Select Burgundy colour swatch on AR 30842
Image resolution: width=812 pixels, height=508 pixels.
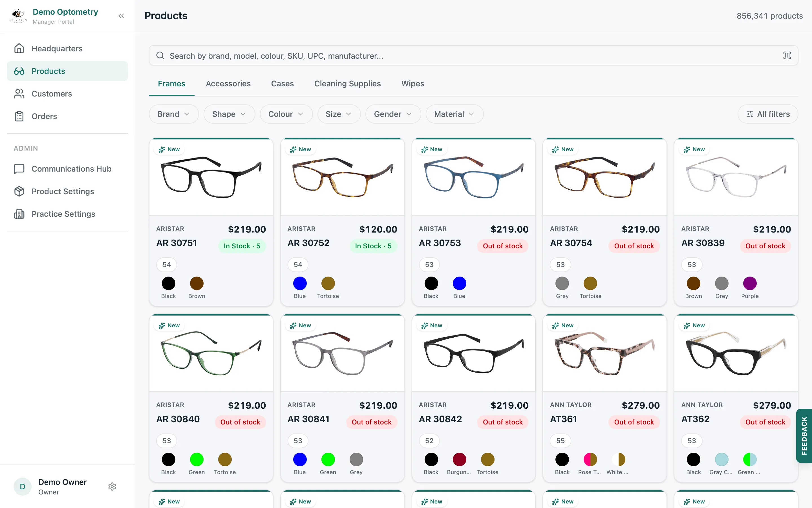(459, 460)
